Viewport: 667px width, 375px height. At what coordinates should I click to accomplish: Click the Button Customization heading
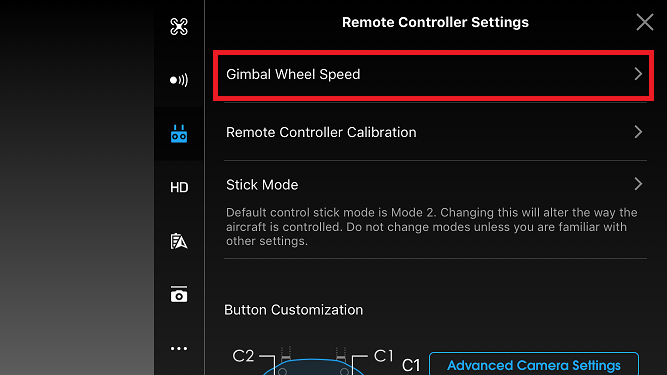pyautogui.click(x=294, y=310)
